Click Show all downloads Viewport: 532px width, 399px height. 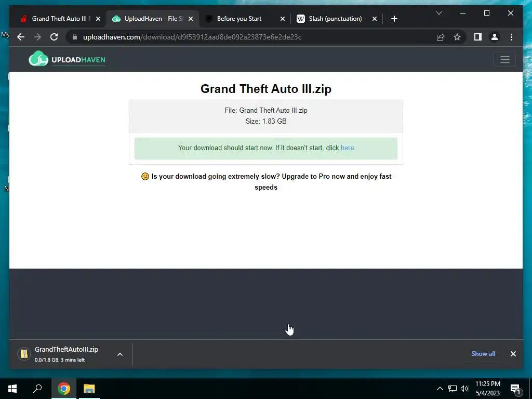pos(483,353)
